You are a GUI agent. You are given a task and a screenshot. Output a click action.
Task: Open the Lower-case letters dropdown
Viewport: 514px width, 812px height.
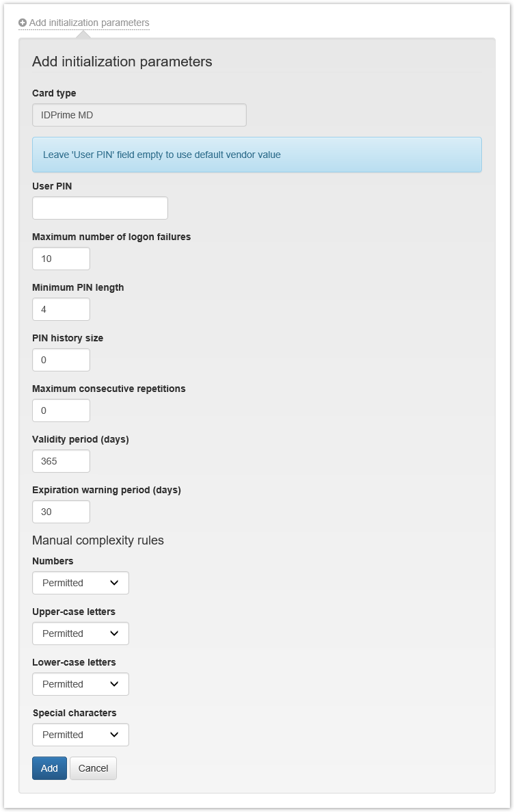pyautogui.click(x=80, y=684)
